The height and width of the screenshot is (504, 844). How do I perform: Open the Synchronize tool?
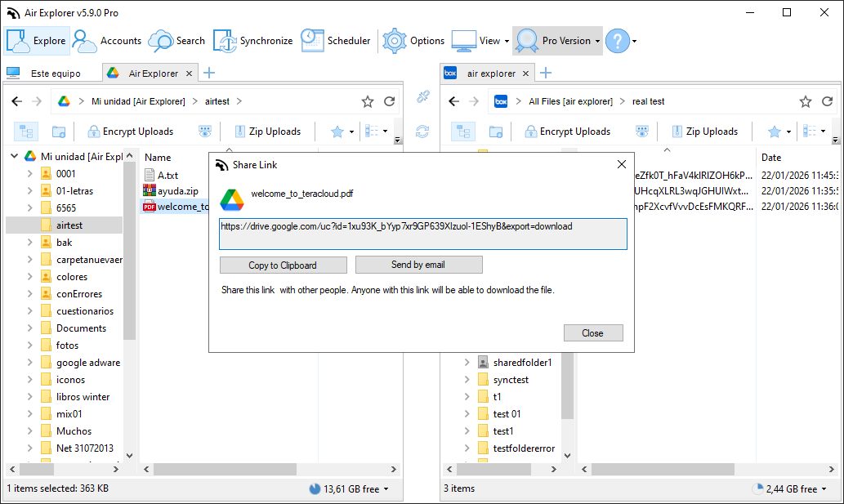coord(253,41)
